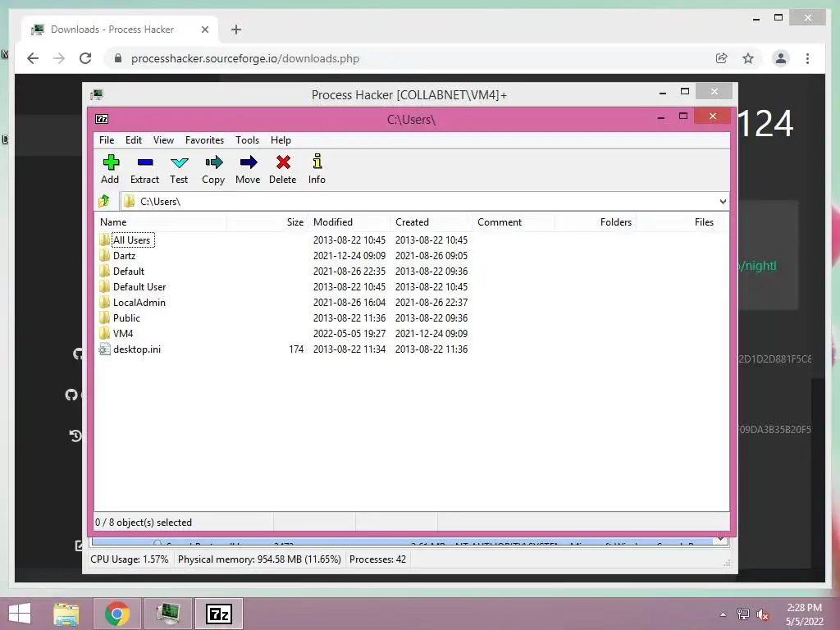Bookmark this page with the star
Screen dimensions: 840x630
748,58
